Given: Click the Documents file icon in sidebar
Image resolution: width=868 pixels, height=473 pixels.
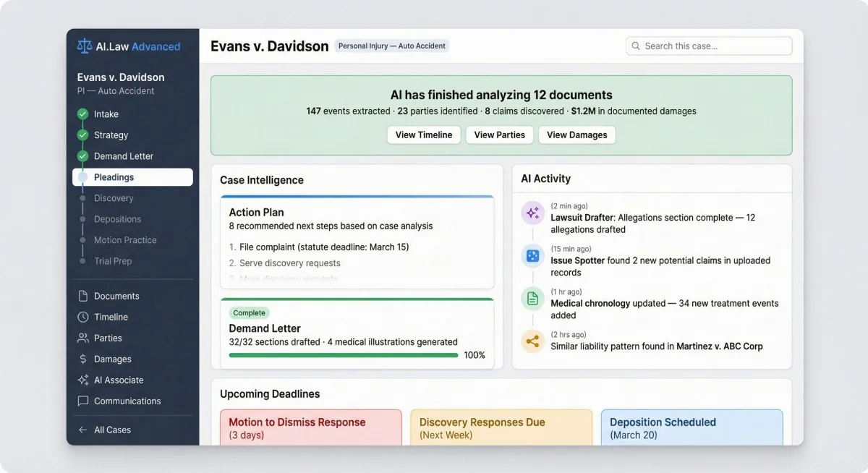Looking at the screenshot, I should coord(83,296).
